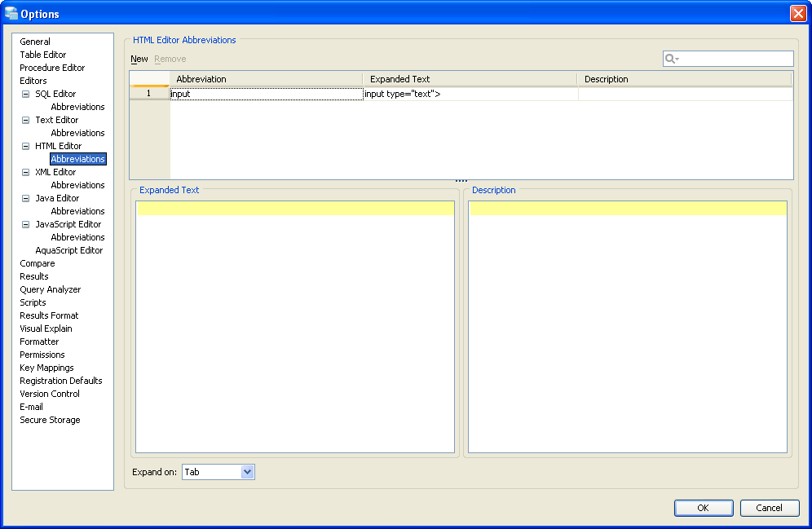Viewport: 812px width, 529px height.
Task: Click the "input" abbreviation cell
Action: pyautogui.click(x=267, y=94)
